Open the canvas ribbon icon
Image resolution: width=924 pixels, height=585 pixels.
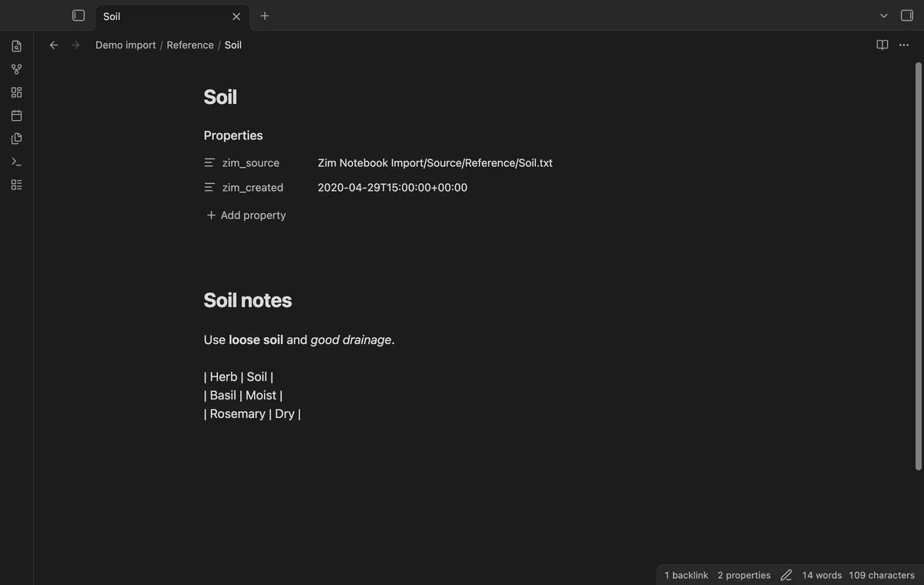[17, 92]
